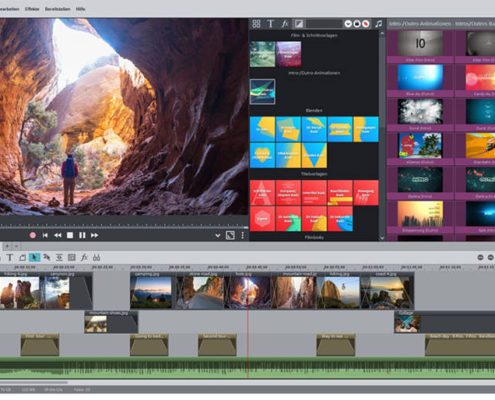Select the single-object mouse mode arrow
Viewport: 495px width, 400px height.
click(34, 257)
